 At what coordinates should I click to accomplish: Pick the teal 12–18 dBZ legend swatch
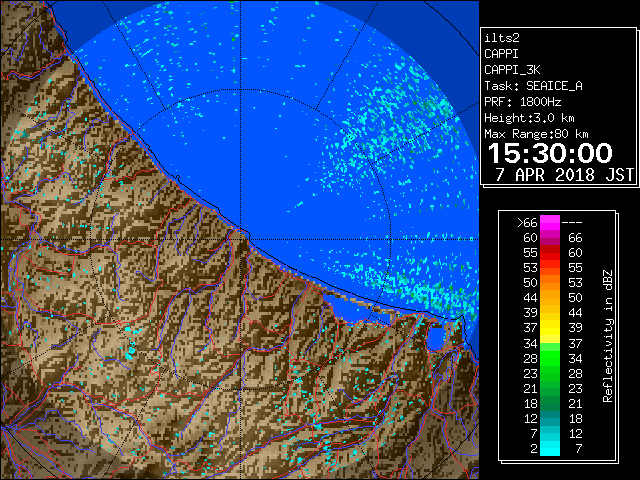(x=550, y=418)
